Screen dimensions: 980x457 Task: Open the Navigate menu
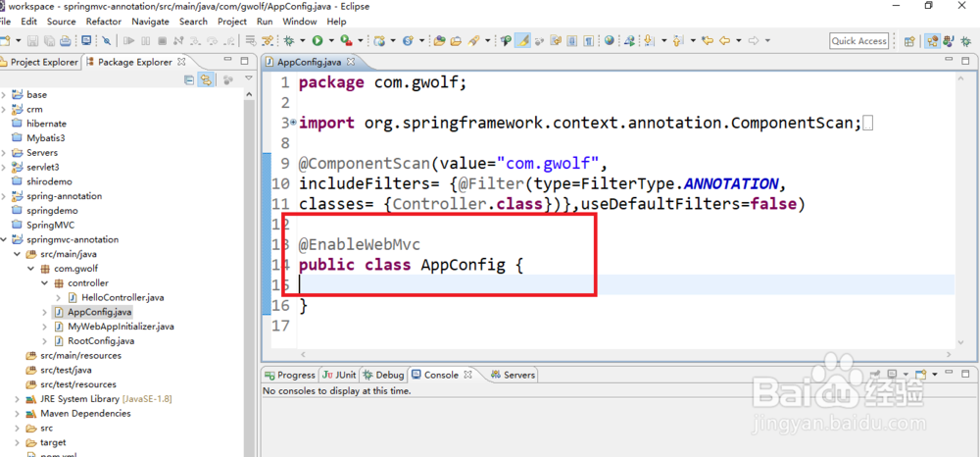tap(150, 22)
